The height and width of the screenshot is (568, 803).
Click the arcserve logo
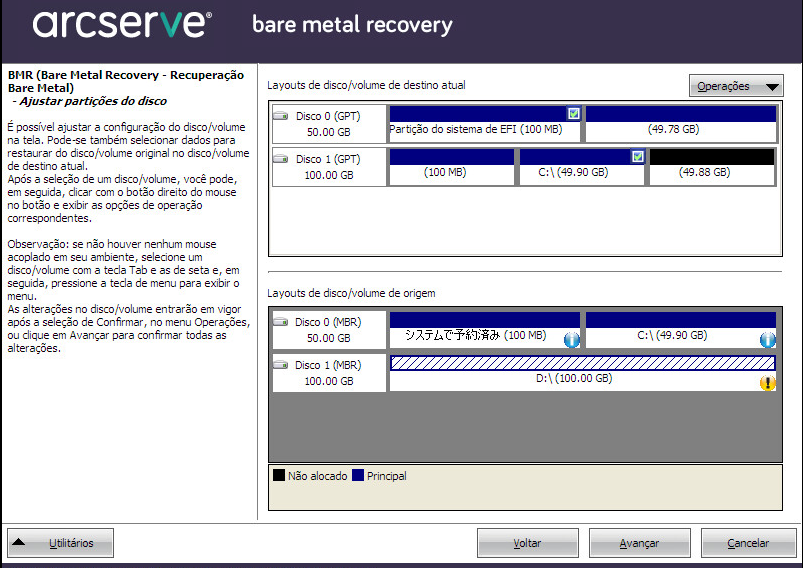point(122,24)
